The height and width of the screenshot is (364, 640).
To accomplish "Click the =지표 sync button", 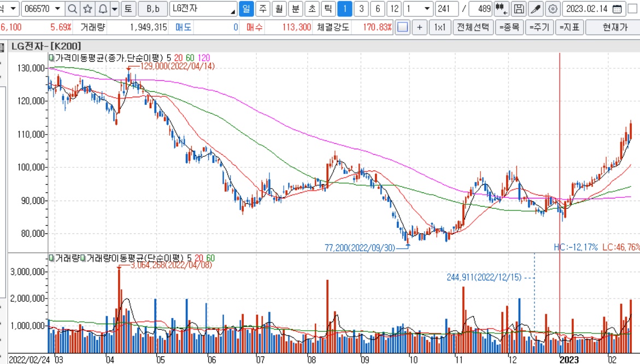I will [569, 27].
